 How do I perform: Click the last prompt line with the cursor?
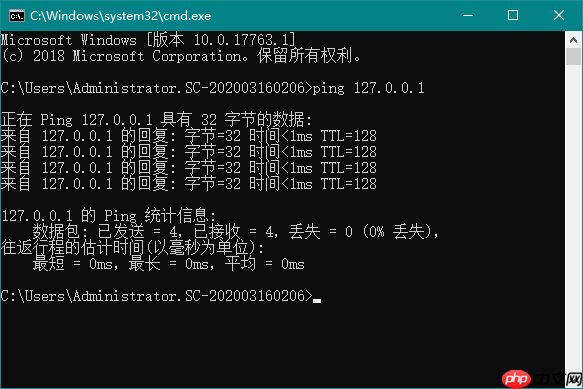click(x=161, y=296)
